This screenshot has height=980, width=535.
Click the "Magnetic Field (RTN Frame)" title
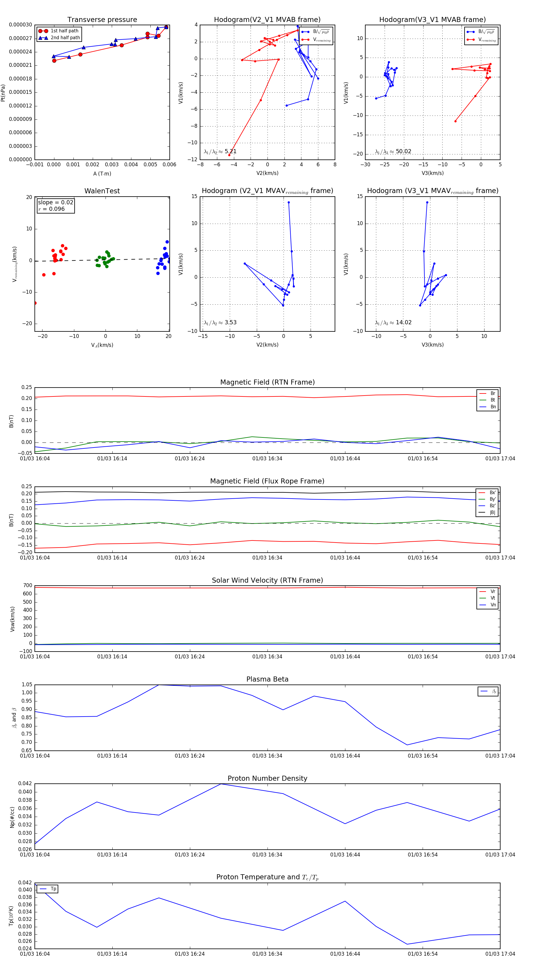click(x=267, y=382)
